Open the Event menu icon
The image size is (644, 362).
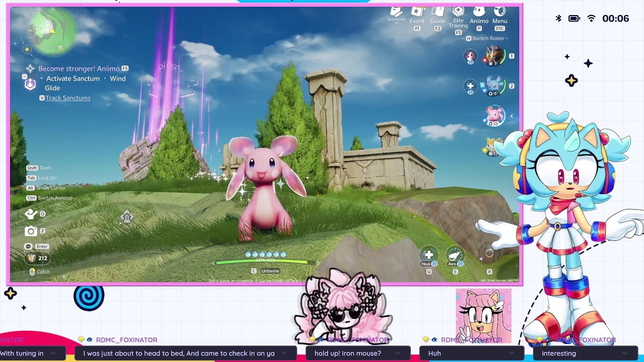(417, 12)
